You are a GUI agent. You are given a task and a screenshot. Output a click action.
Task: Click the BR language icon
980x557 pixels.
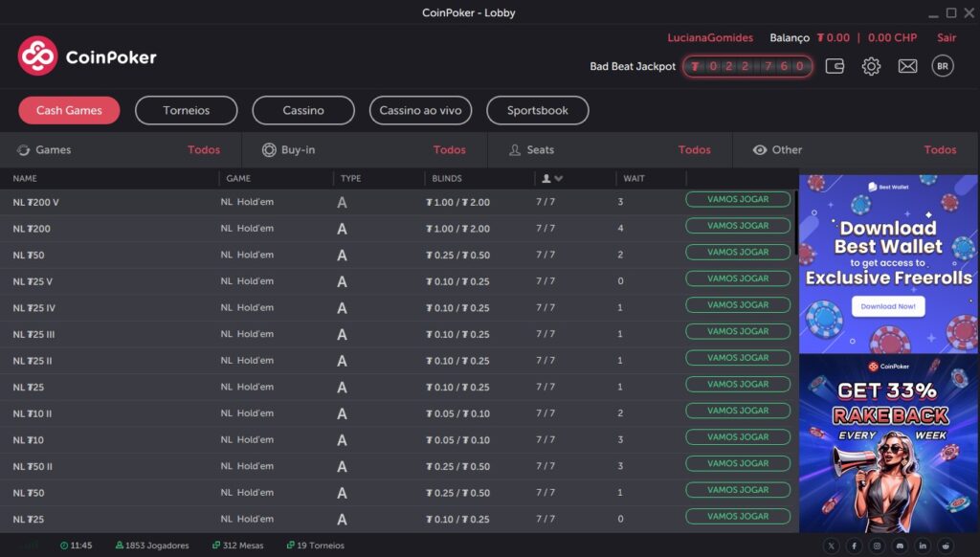click(943, 66)
